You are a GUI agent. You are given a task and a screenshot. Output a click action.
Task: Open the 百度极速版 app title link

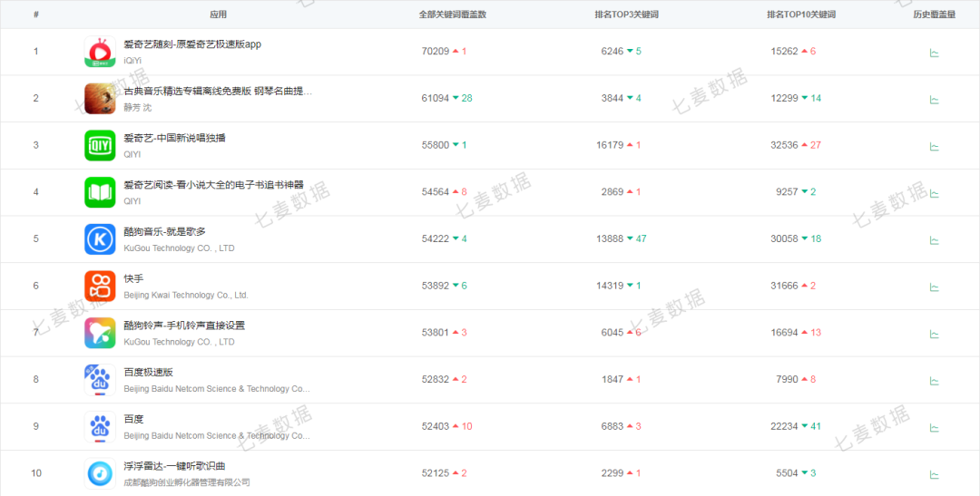point(149,373)
